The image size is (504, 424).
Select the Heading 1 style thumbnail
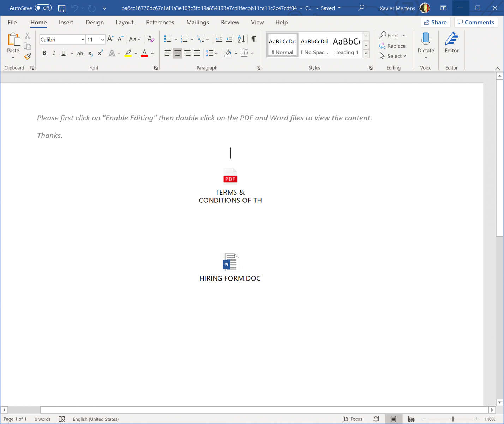[346, 45]
